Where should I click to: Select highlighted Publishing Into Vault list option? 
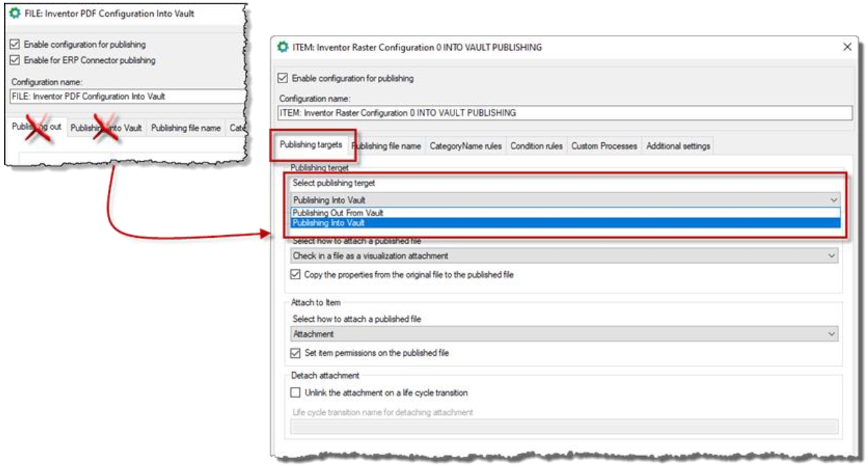(x=328, y=223)
